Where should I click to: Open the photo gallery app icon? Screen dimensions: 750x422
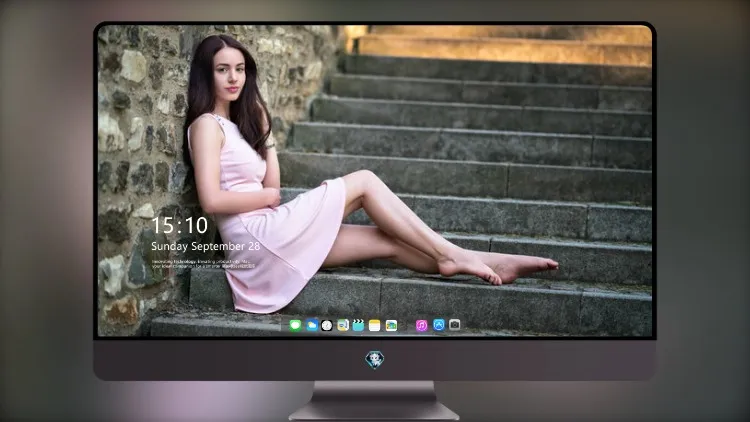(391, 325)
